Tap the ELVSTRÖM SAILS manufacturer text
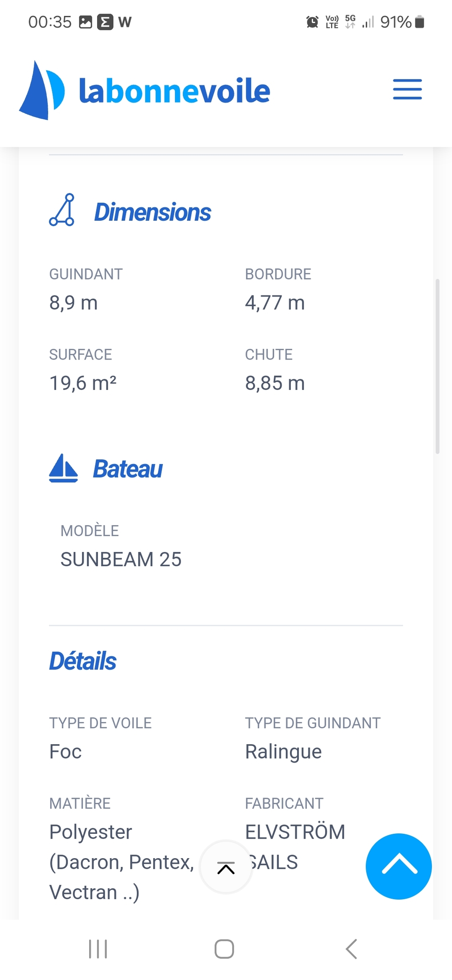The image size is (452, 980). point(295,847)
